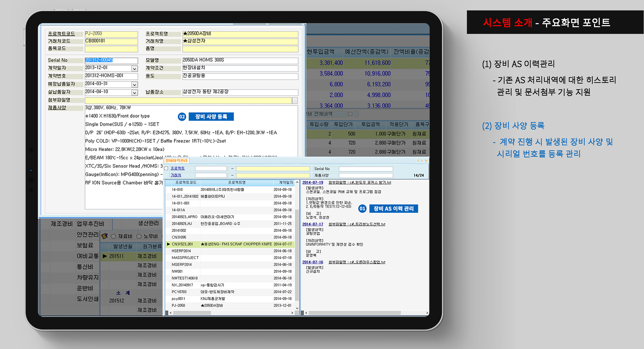Screen dimensions: 644x349
Task: Select the 노무비 radio button
Action: (139, 236)
